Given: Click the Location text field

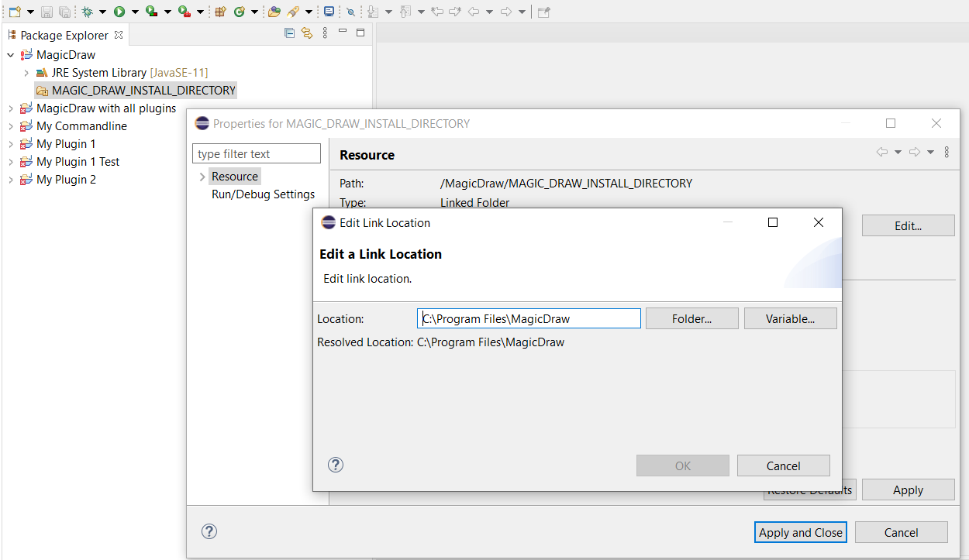Looking at the screenshot, I should [529, 318].
